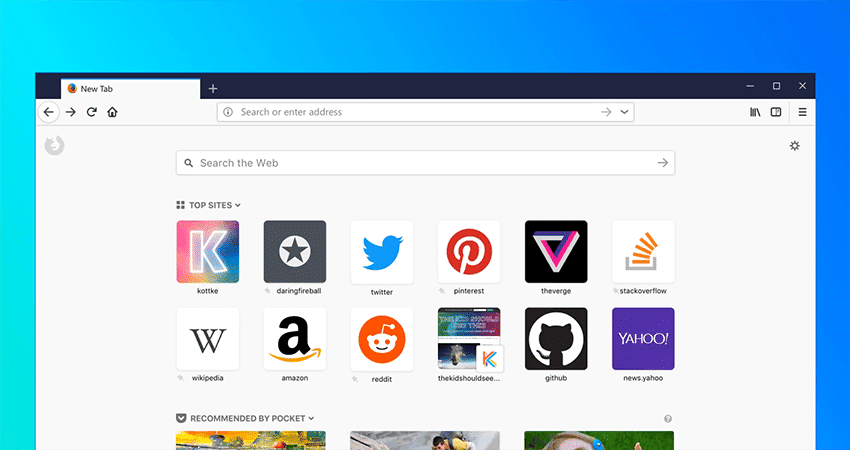Open the home page via house icon
The width and height of the screenshot is (850, 450).
112,112
